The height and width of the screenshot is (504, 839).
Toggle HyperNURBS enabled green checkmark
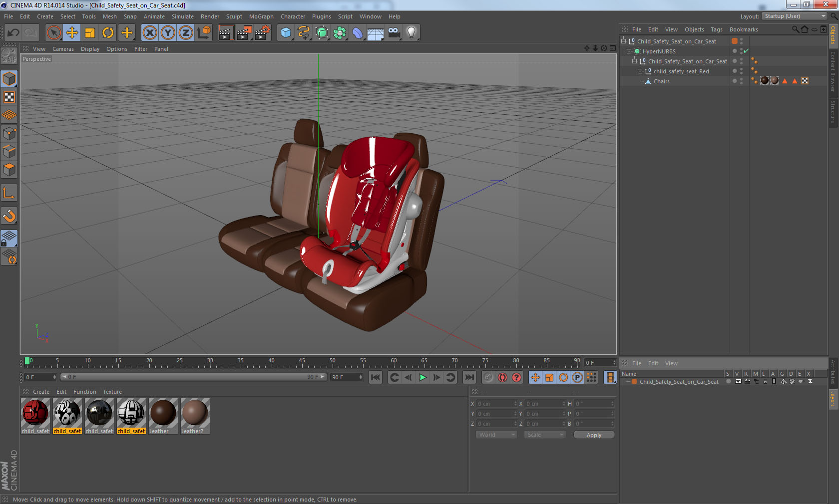(746, 51)
